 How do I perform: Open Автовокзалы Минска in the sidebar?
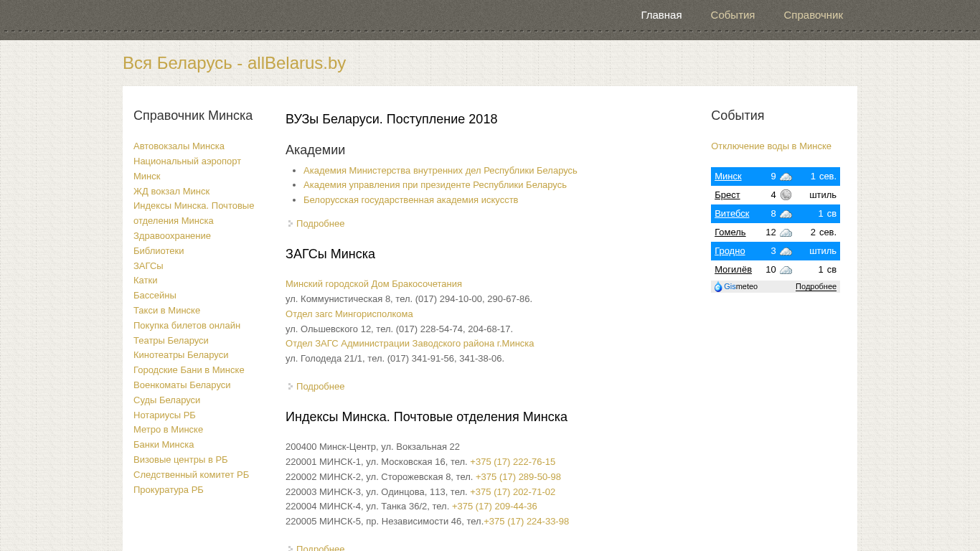[179, 146]
